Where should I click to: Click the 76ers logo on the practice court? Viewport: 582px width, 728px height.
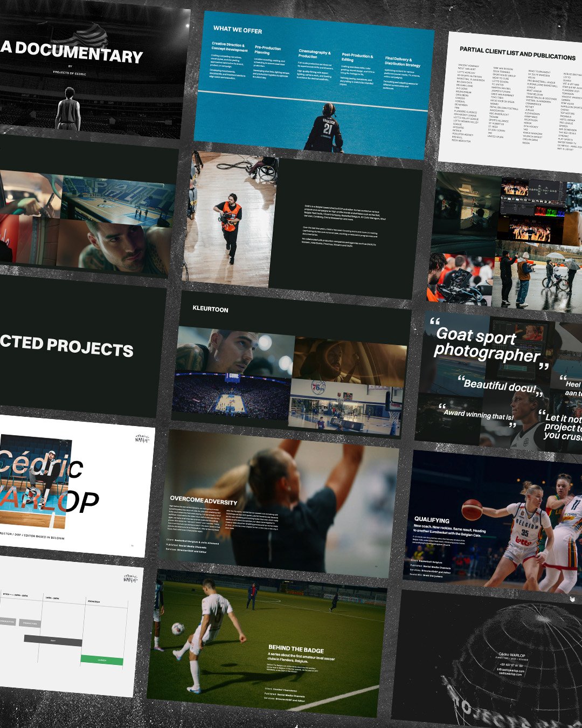(x=318, y=387)
